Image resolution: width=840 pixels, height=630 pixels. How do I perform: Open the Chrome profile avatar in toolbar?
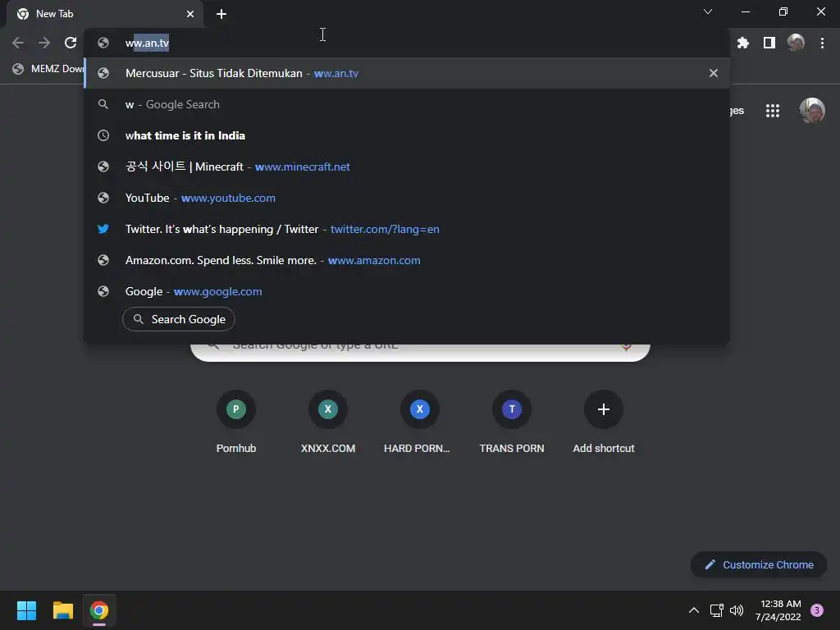(x=796, y=43)
